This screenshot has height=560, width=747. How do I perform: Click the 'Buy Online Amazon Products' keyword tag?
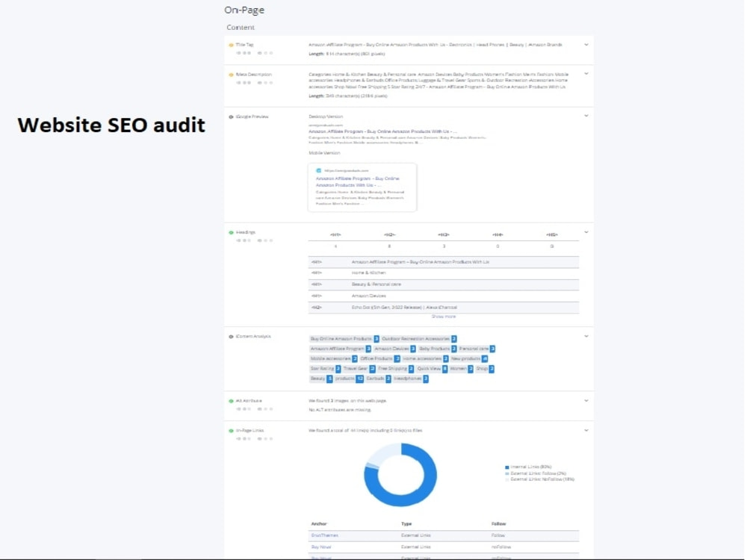point(345,339)
